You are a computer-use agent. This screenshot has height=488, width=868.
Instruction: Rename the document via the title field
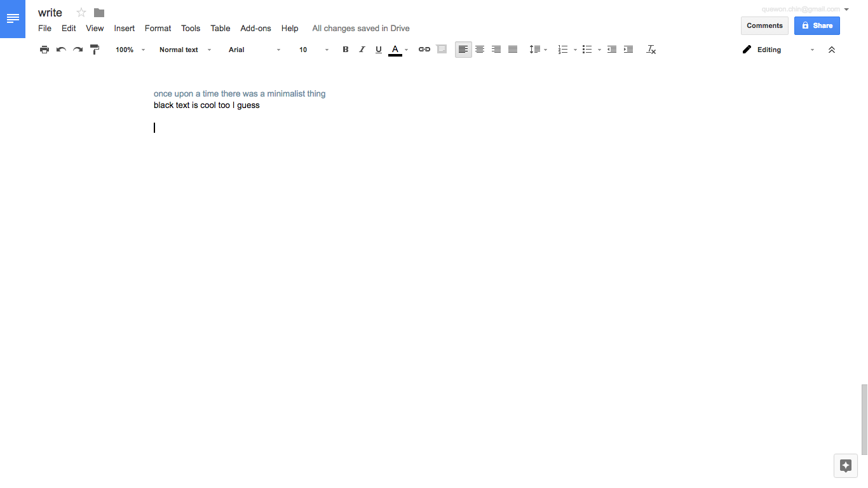[x=50, y=12]
